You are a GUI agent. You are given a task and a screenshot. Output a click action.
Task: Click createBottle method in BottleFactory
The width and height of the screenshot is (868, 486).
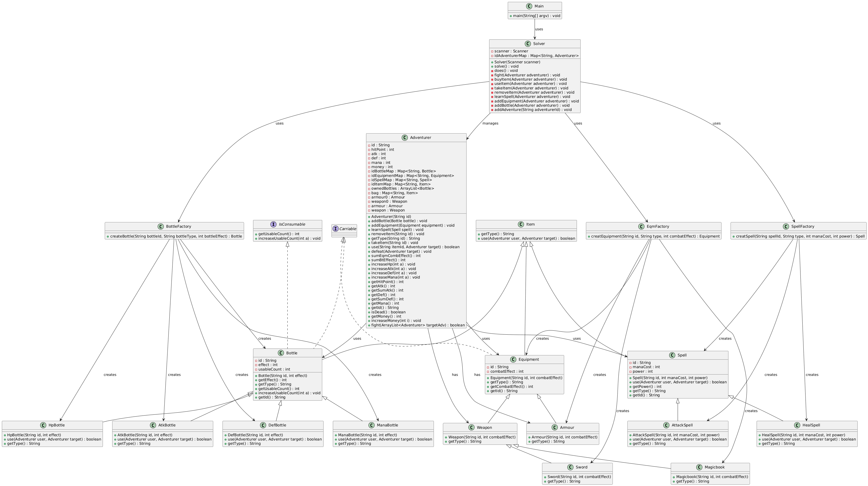point(176,236)
